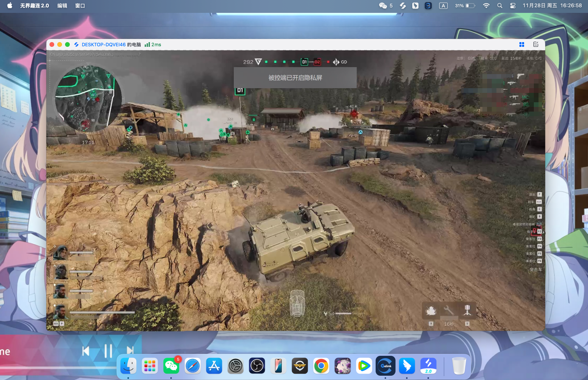
Task: Click the network latency bars indicator showing 2ms
Action: point(153,44)
